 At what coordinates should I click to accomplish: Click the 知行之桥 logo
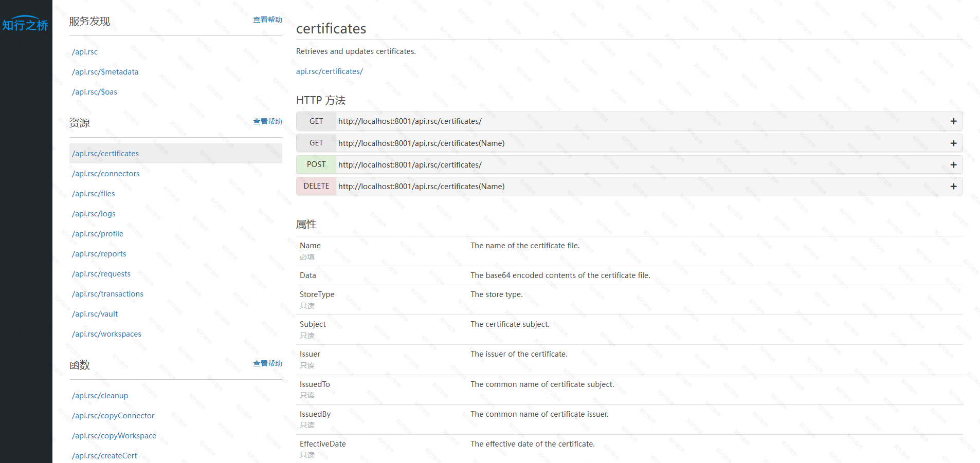click(25, 24)
